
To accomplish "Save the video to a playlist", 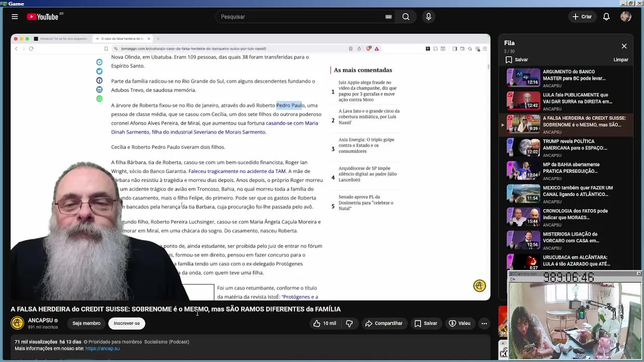I will [x=426, y=323].
